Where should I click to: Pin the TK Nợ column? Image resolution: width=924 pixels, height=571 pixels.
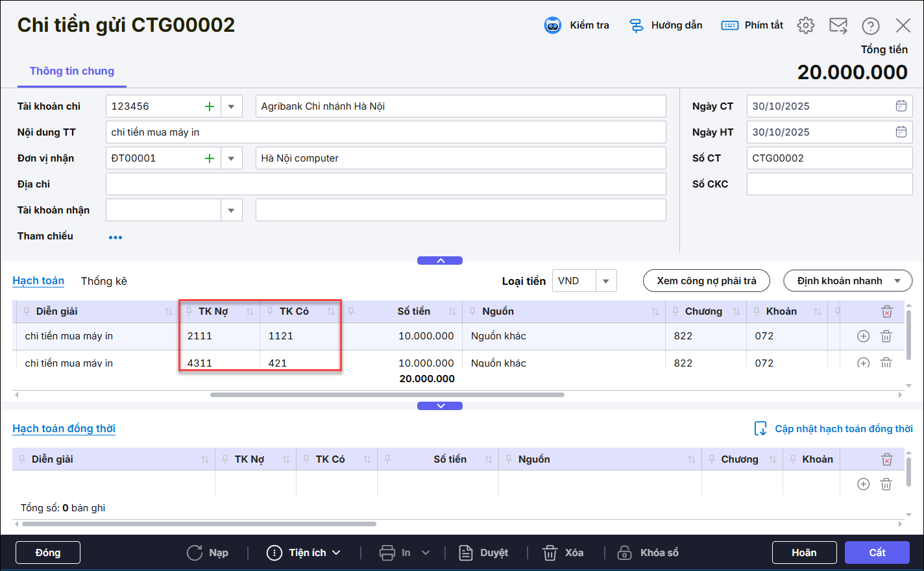pyautogui.click(x=189, y=311)
